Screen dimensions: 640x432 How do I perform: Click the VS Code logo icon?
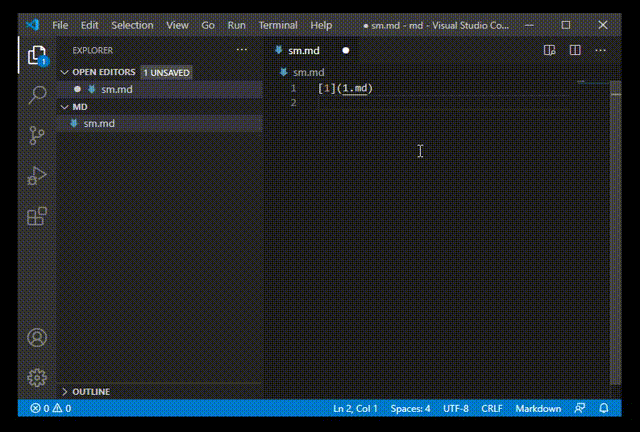pos(32,25)
